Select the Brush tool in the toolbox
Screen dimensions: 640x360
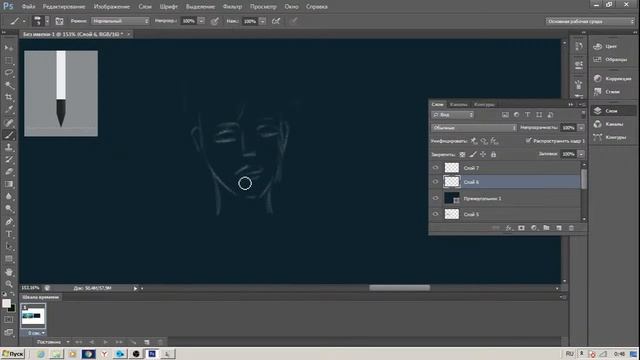(x=9, y=135)
